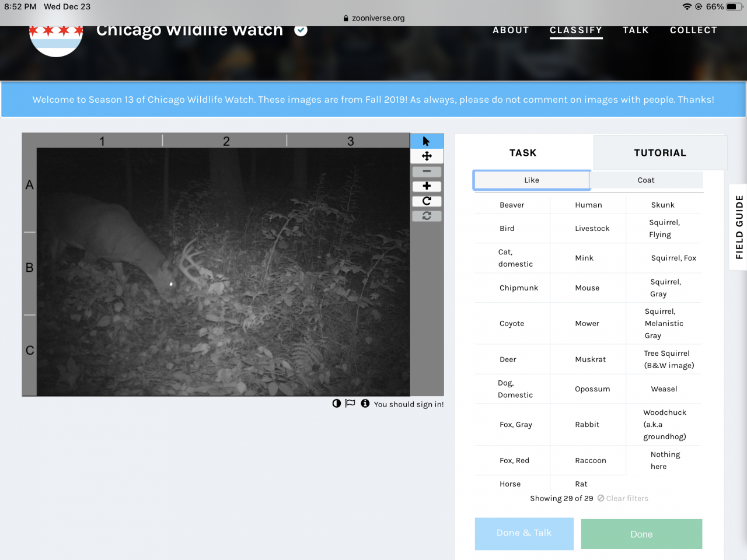Click the Wi-Fi status icon

pyautogui.click(x=687, y=6)
